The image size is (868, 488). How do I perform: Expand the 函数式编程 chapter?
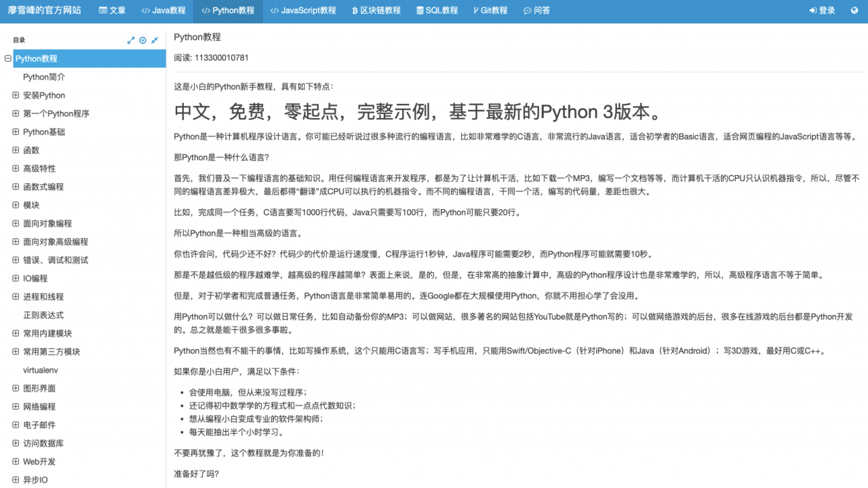pos(16,187)
